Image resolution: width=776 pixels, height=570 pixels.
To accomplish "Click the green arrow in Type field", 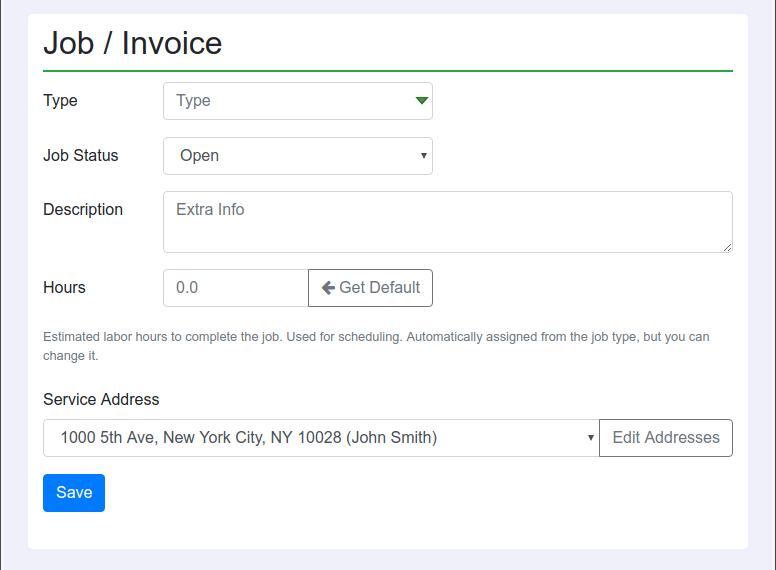I will click(421, 101).
